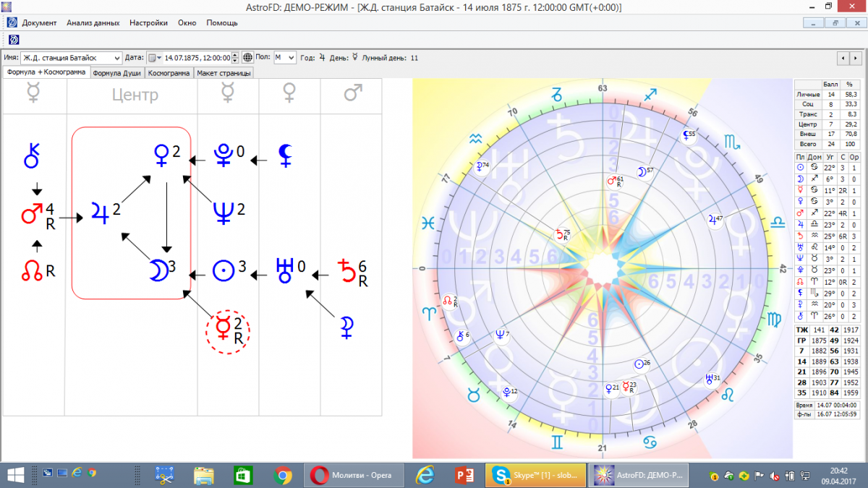Open the Пол gender dropdown
The image size is (868, 488).
(290, 58)
